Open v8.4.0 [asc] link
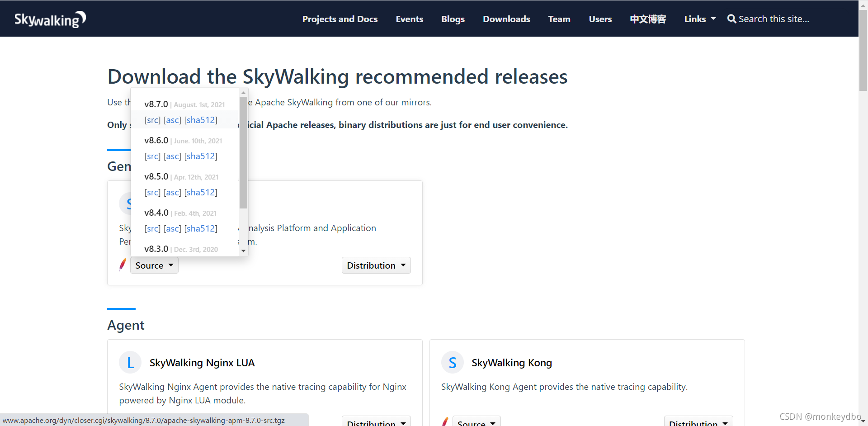Image resolution: width=868 pixels, height=426 pixels. pyautogui.click(x=172, y=228)
